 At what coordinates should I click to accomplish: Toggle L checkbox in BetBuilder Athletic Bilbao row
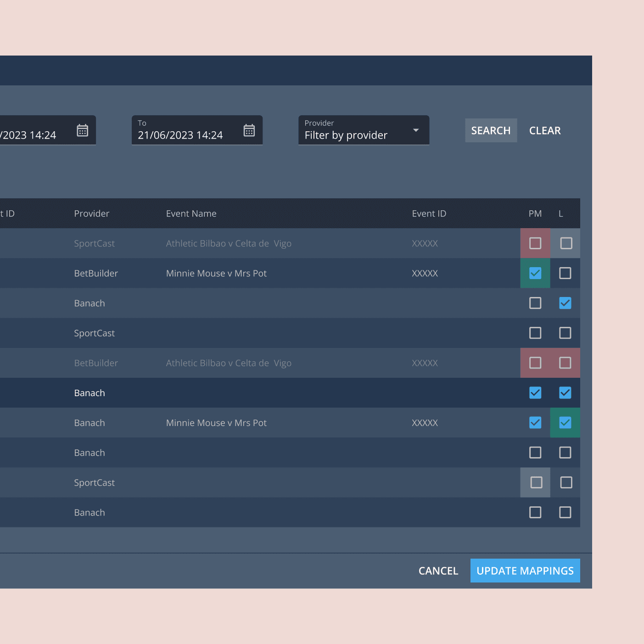(x=565, y=363)
